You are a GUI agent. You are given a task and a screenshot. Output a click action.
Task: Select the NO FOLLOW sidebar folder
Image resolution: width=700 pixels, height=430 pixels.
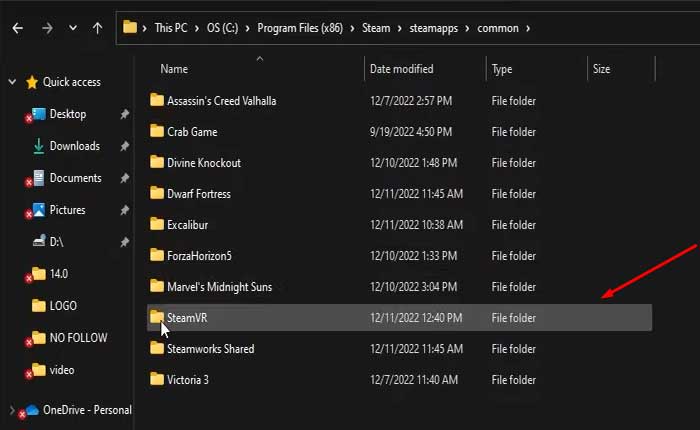(78, 338)
